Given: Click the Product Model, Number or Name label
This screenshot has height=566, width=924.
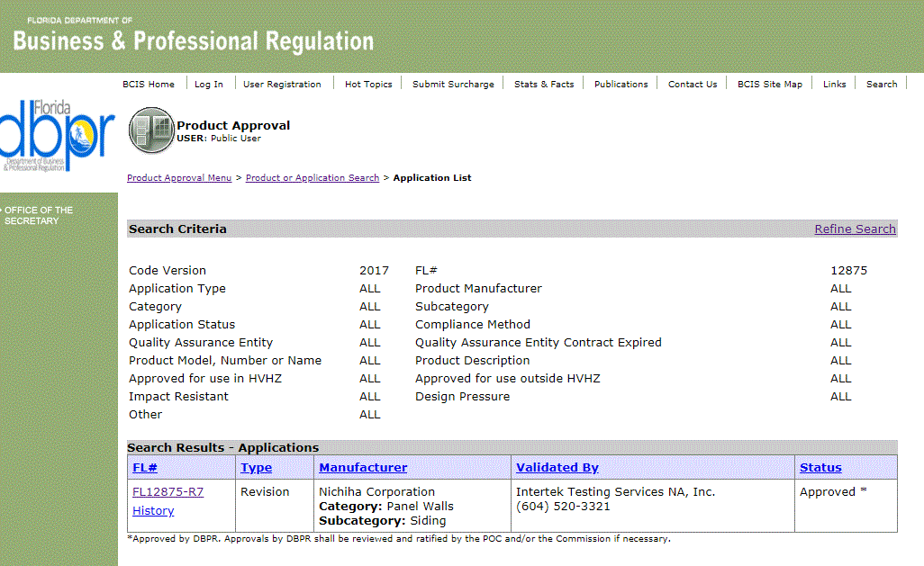Looking at the screenshot, I should pos(225,361).
